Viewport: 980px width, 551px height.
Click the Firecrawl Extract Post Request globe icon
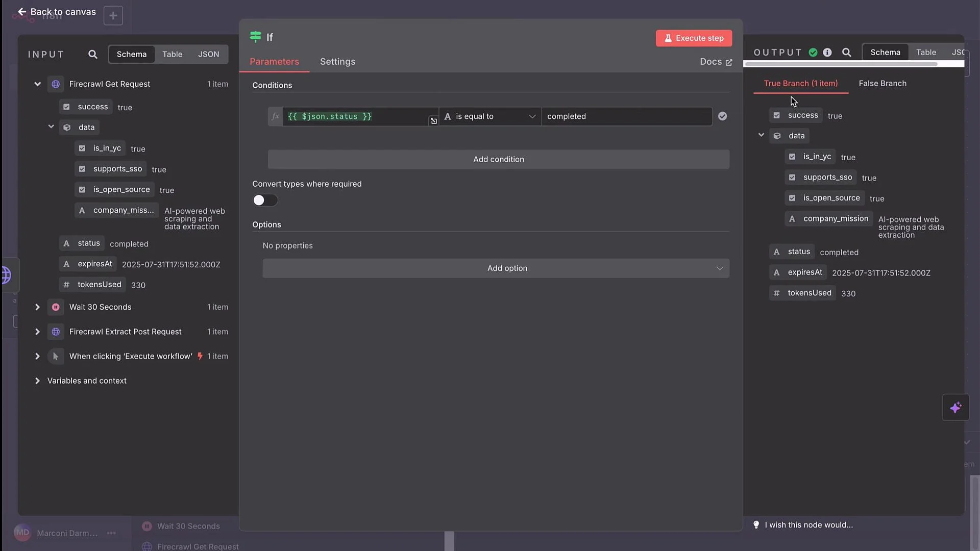pyautogui.click(x=56, y=332)
